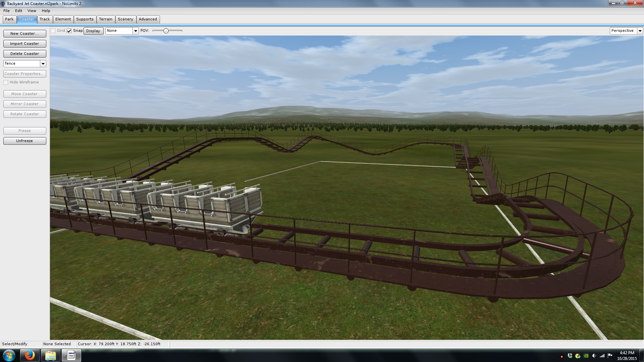Viewport: 644px width, 362px height.
Task: Open File Explorer from the taskbar
Action: click(x=50, y=355)
